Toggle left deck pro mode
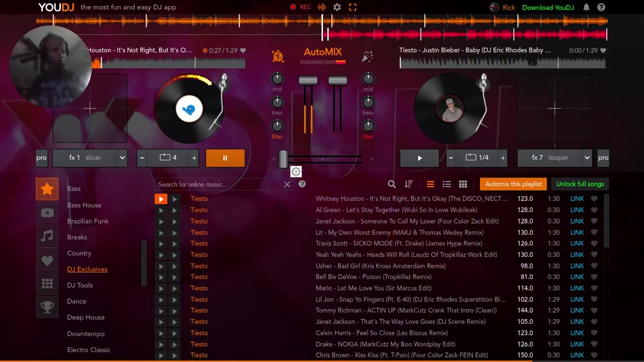 tap(41, 158)
